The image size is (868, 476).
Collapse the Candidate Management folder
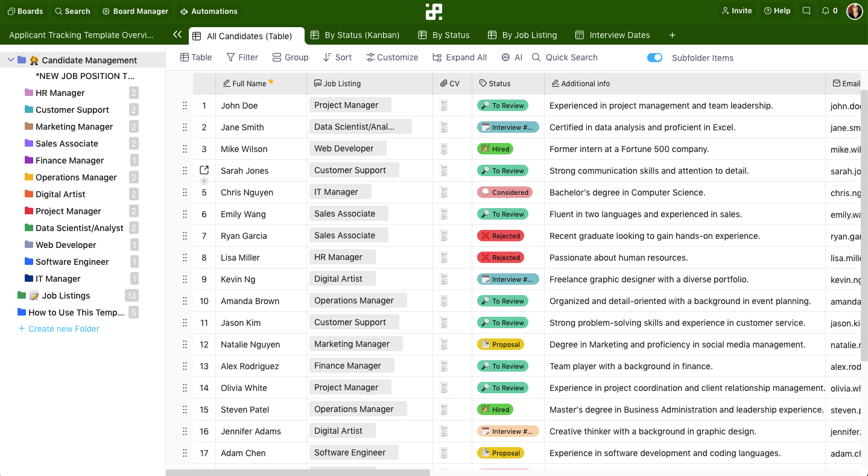[10, 60]
